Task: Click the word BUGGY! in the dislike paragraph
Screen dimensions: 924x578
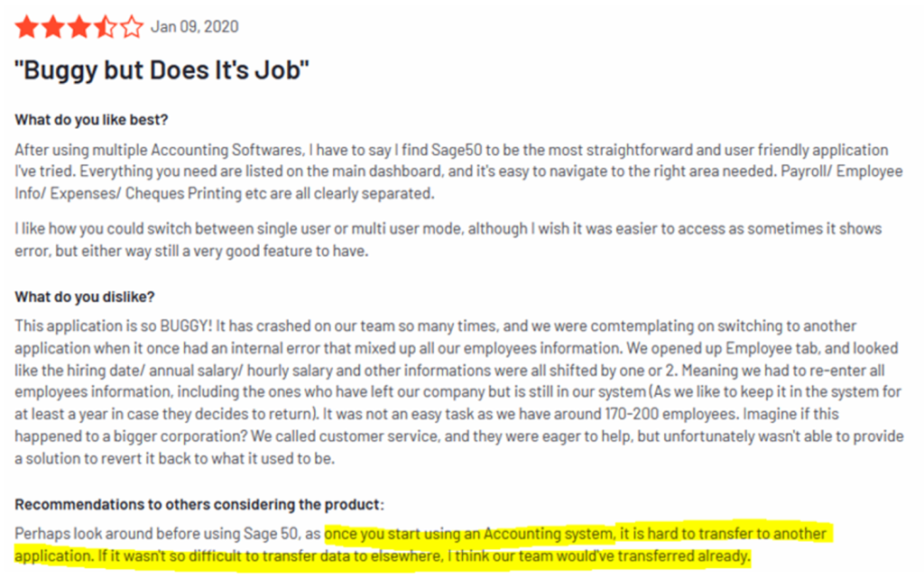Action: [186, 326]
